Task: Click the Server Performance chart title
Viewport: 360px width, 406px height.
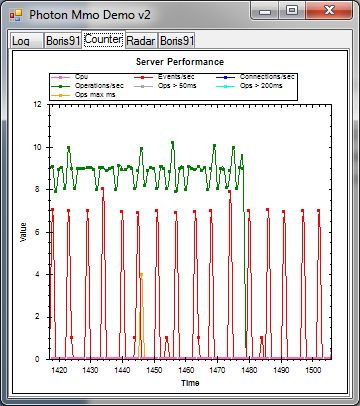Action: coord(180,62)
